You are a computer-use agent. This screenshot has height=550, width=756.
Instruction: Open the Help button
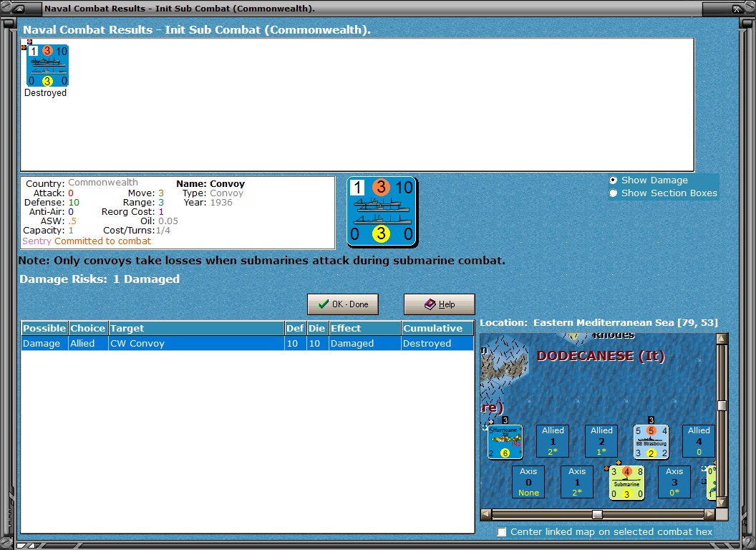(440, 304)
